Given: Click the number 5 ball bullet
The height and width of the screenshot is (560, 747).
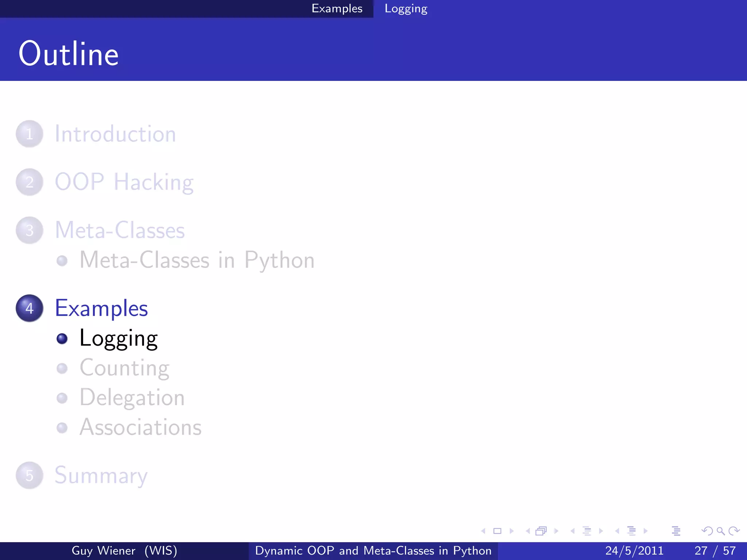Looking at the screenshot, I should tap(30, 475).
